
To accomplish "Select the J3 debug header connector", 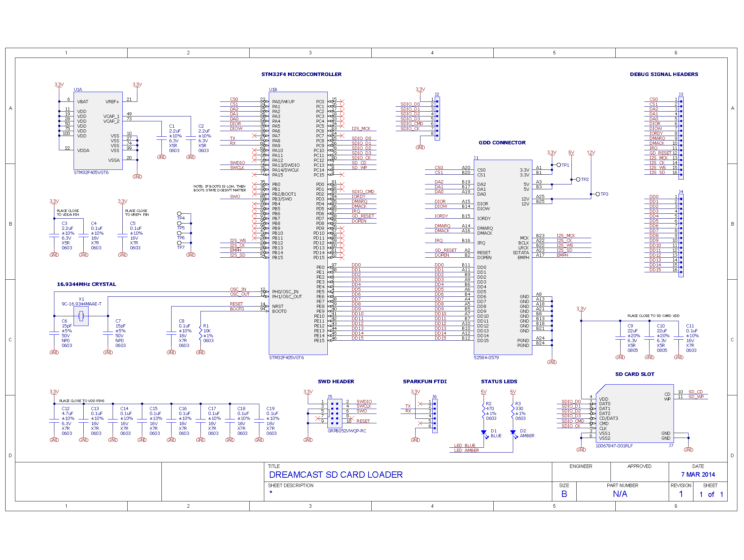I will click(681, 138).
